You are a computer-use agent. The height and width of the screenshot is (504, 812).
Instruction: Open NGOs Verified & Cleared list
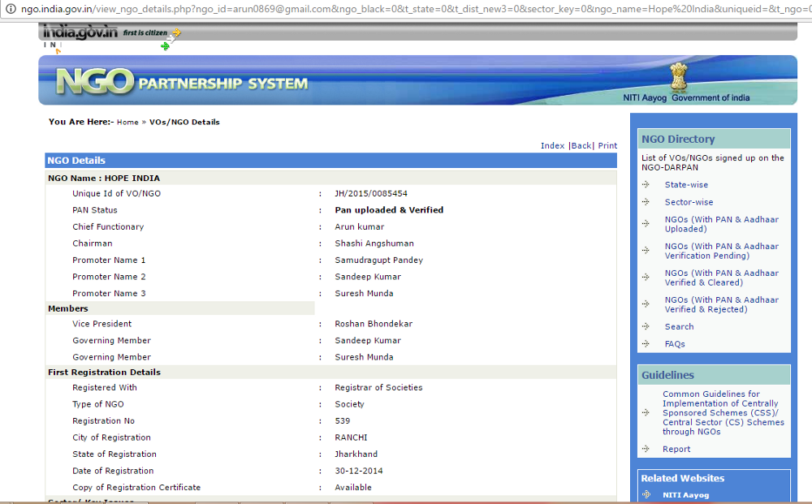721,278
